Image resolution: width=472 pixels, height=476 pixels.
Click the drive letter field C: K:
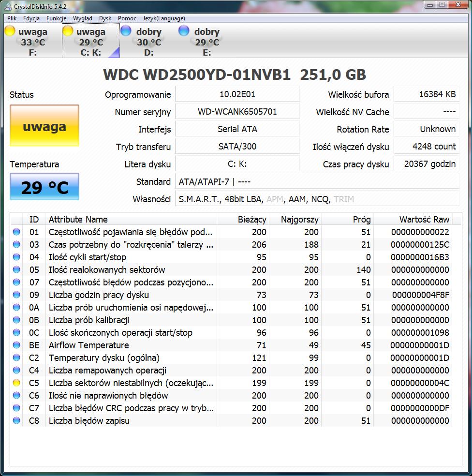(237, 164)
